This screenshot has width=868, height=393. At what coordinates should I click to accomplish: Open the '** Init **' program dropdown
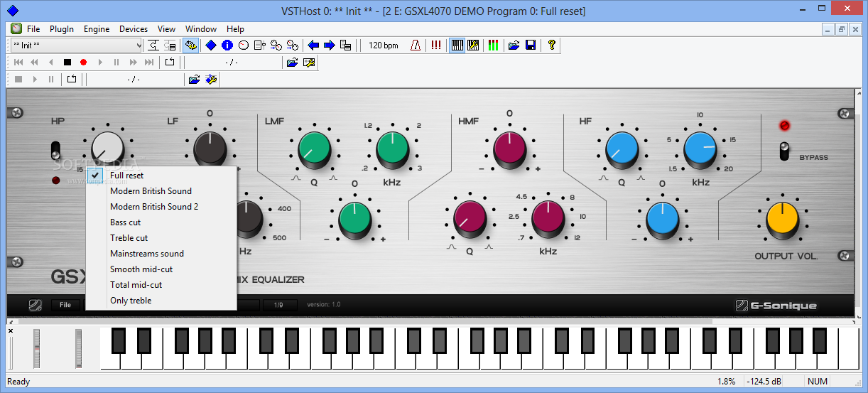point(77,45)
